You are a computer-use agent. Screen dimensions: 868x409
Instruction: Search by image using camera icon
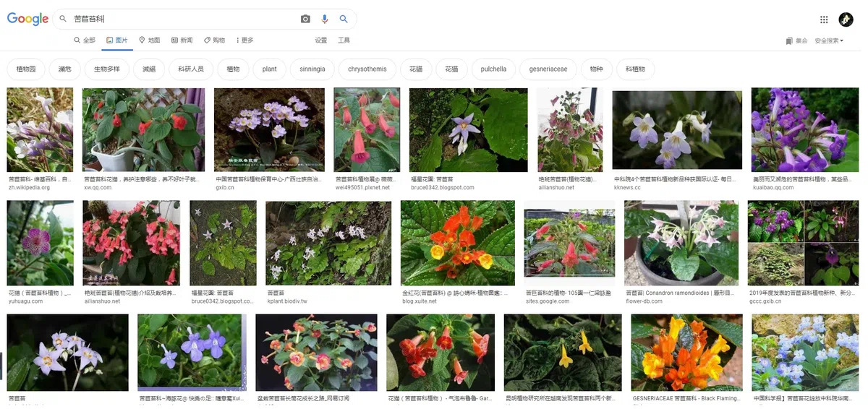click(305, 20)
